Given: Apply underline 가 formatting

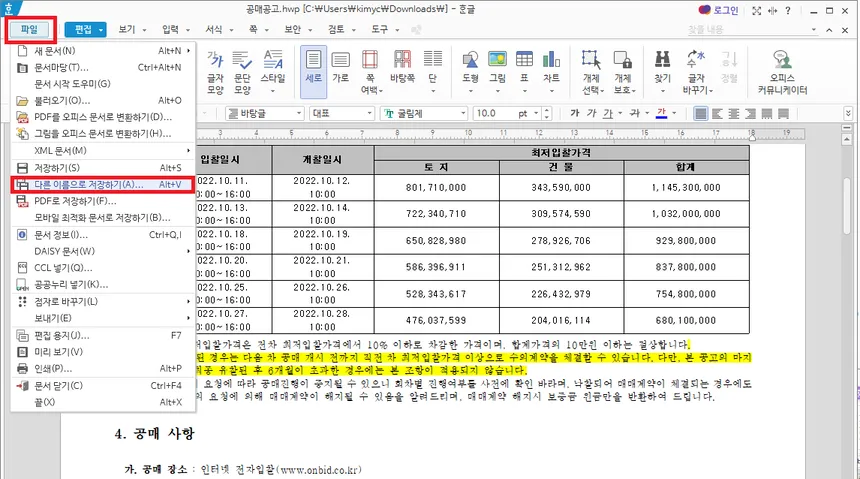Looking at the screenshot, I should [608, 113].
